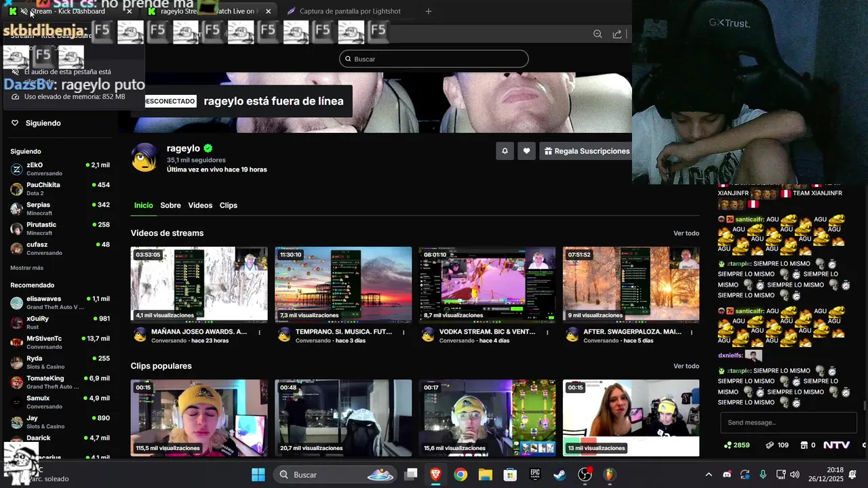Show hidden system tray icons chevron

pos(709,474)
